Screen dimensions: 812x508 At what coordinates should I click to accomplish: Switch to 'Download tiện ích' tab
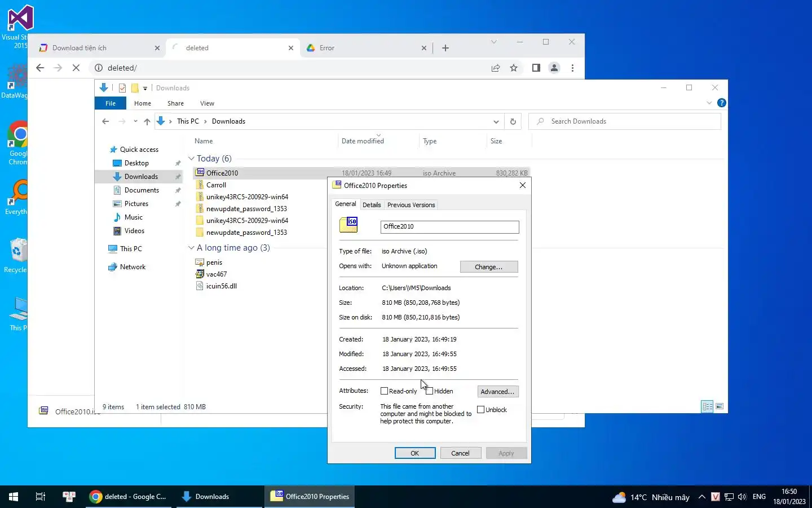(99, 48)
